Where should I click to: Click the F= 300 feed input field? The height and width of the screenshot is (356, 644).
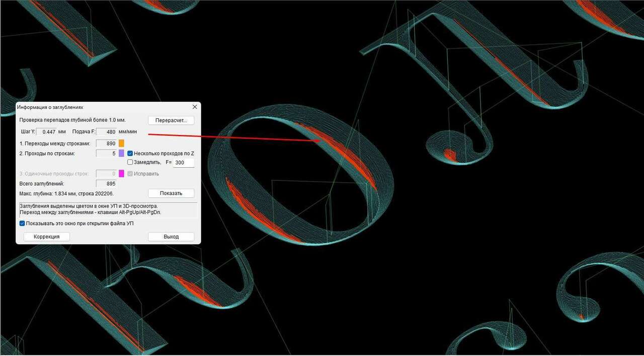pyautogui.click(x=183, y=163)
